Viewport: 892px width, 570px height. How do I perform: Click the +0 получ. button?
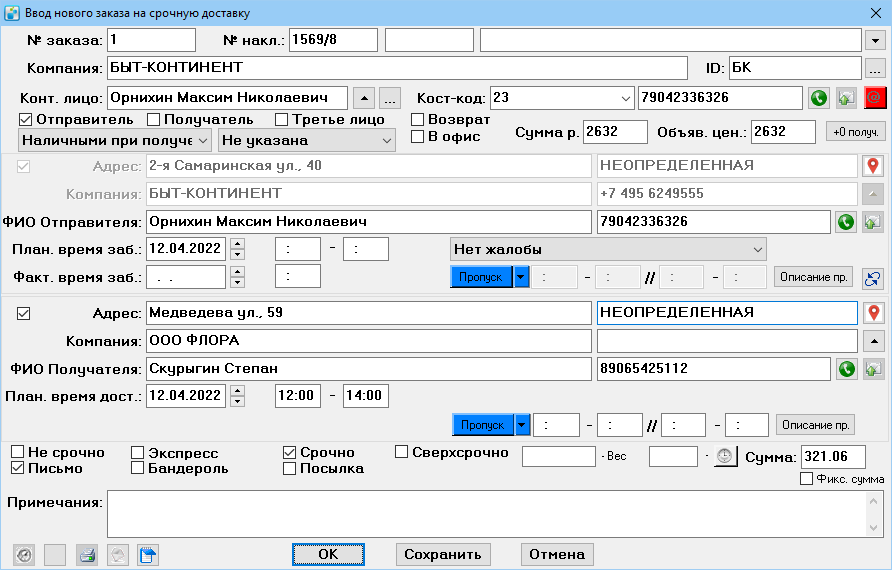coord(856,132)
